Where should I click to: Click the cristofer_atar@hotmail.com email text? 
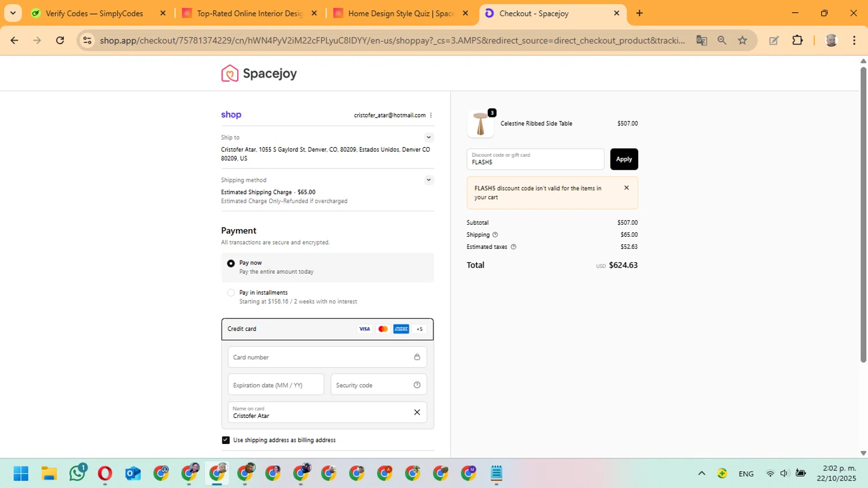(389, 115)
